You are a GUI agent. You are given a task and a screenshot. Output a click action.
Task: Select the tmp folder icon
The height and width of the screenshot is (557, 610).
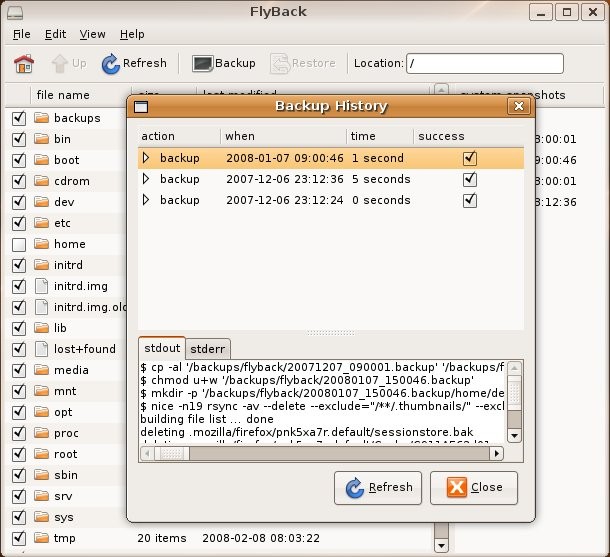(x=41, y=538)
